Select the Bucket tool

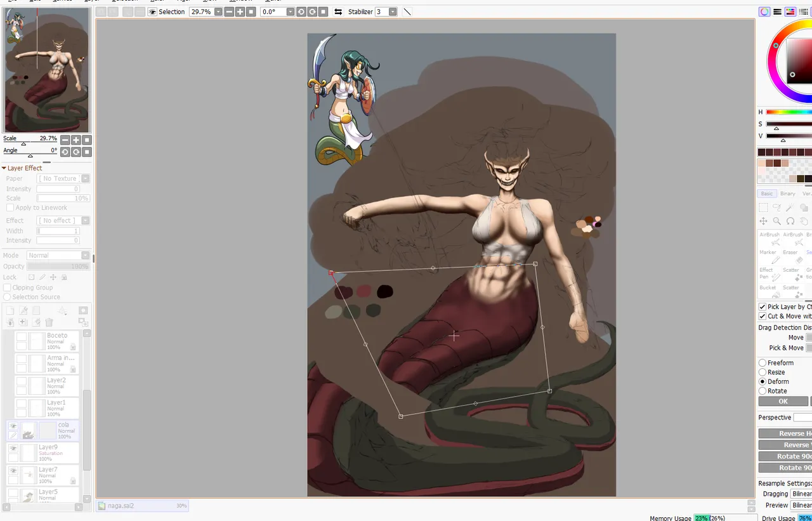(x=768, y=292)
